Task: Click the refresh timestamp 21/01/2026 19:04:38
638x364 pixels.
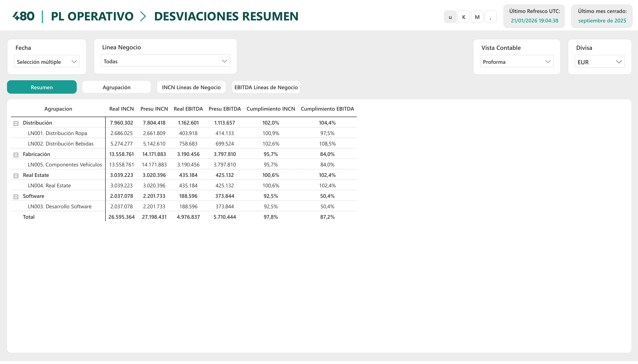Action: [535, 21]
